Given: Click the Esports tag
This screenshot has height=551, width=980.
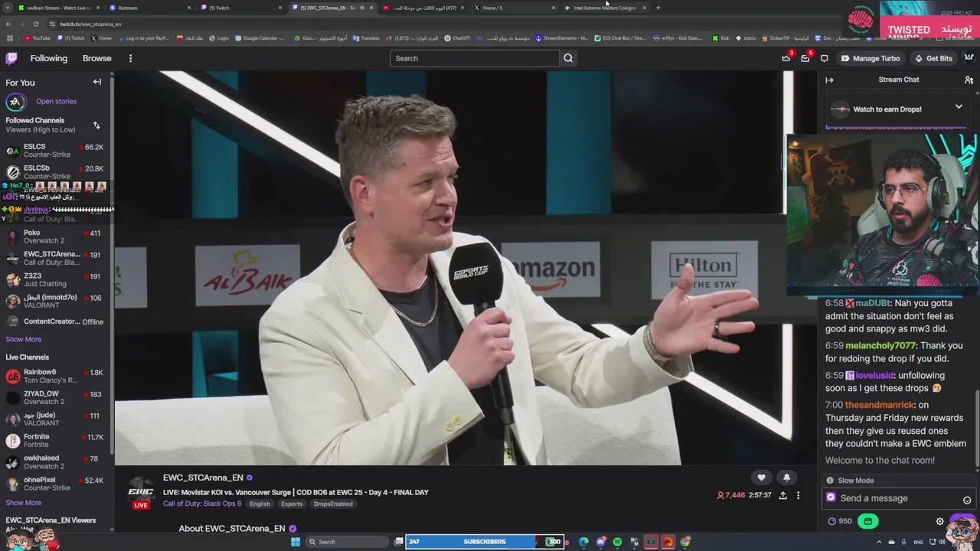Looking at the screenshot, I should pyautogui.click(x=292, y=504).
